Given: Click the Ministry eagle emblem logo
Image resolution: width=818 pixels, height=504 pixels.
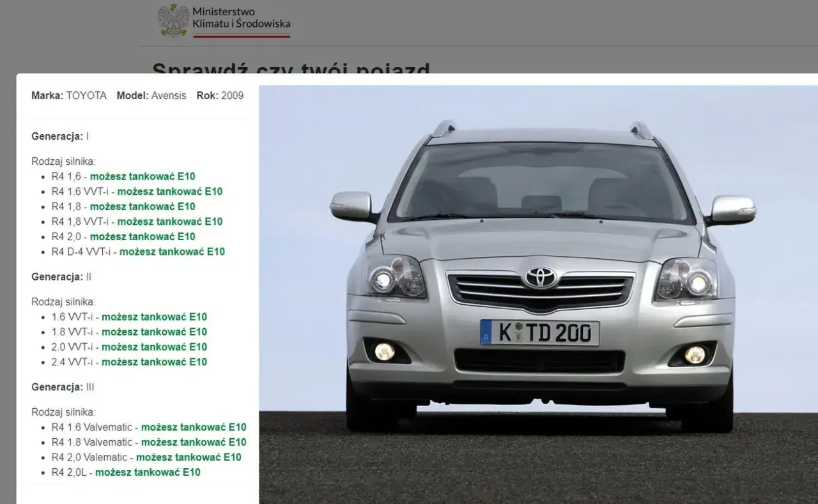Looking at the screenshot, I should click(171, 19).
